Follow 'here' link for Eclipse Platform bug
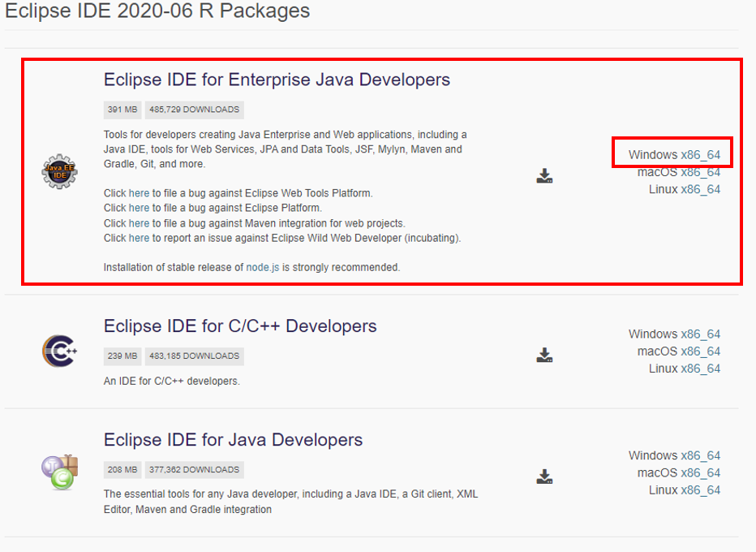Viewport: 756px width, 552px height. (x=139, y=208)
